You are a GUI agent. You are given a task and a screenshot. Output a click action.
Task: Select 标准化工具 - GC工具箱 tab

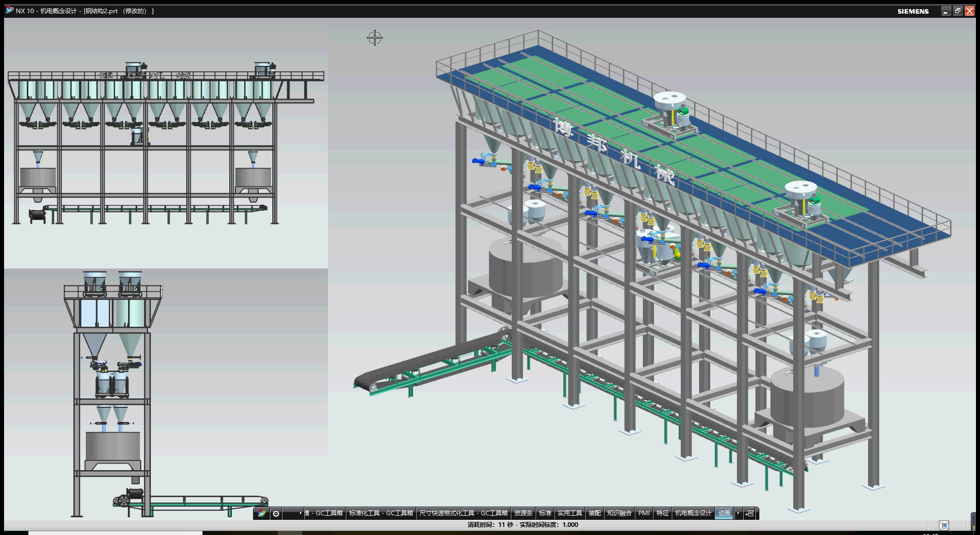click(x=381, y=513)
